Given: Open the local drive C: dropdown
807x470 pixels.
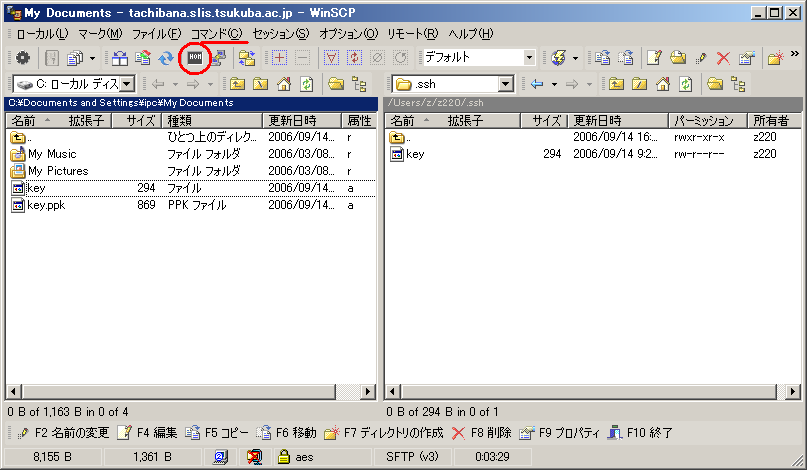Looking at the screenshot, I should pyautogui.click(x=127, y=84).
